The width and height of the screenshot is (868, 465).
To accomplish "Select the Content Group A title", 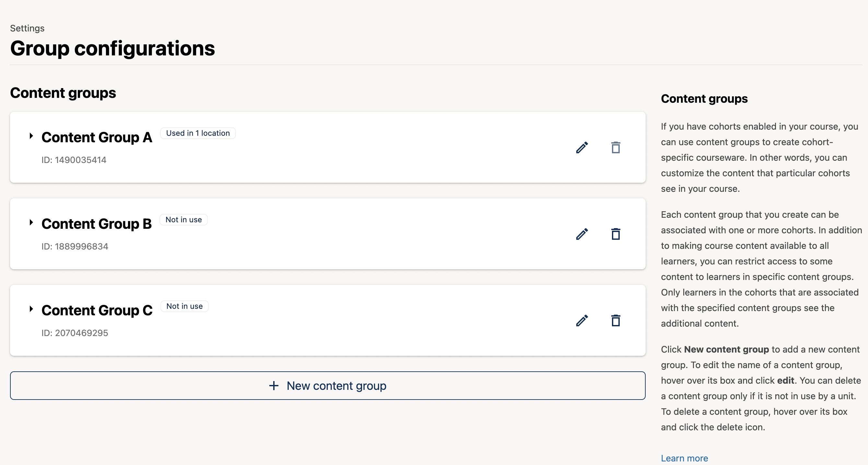I will (x=96, y=137).
